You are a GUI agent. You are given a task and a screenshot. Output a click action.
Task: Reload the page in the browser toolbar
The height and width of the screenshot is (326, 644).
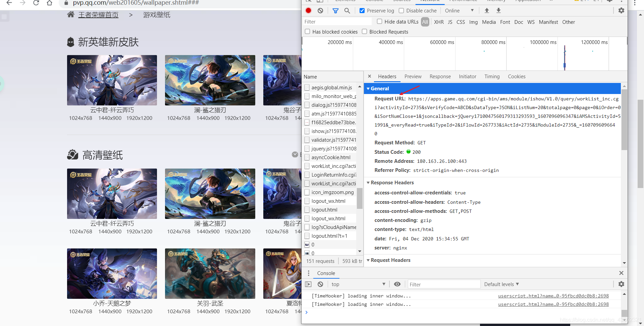pyautogui.click(x=36, y=3)
